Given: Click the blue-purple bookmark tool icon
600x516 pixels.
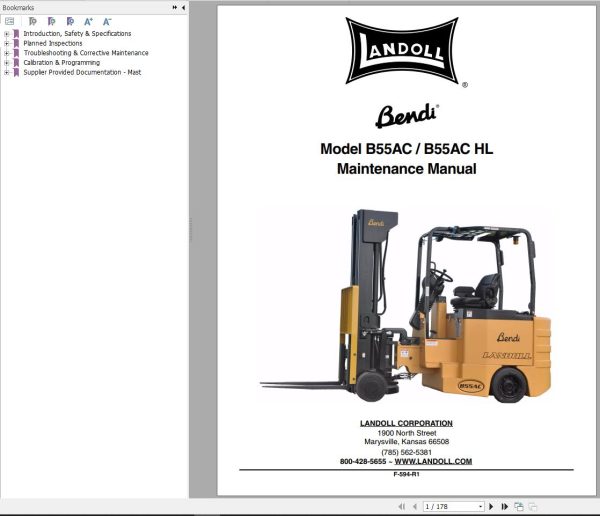Looking at the screenshot, I should [70, 21].
